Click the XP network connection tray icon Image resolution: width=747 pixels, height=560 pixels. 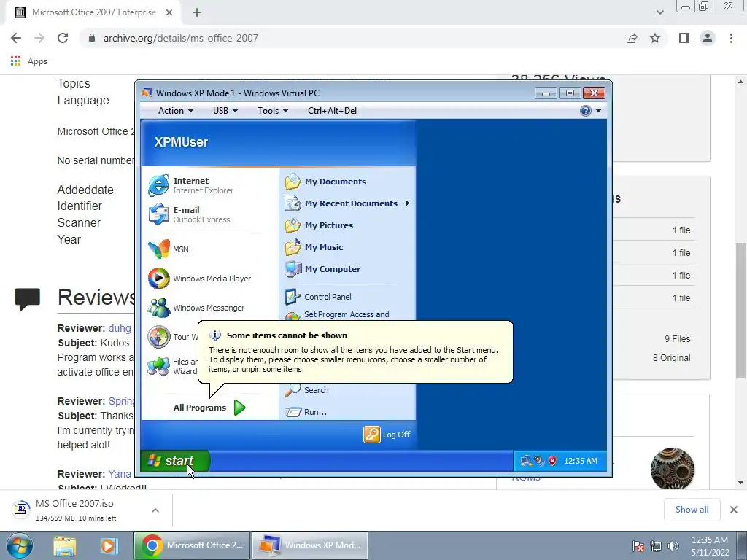(x=526, y=461)
